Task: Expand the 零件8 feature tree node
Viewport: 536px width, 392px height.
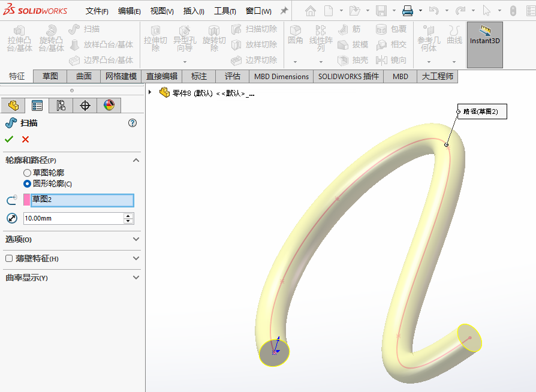Action: [150, 92]
